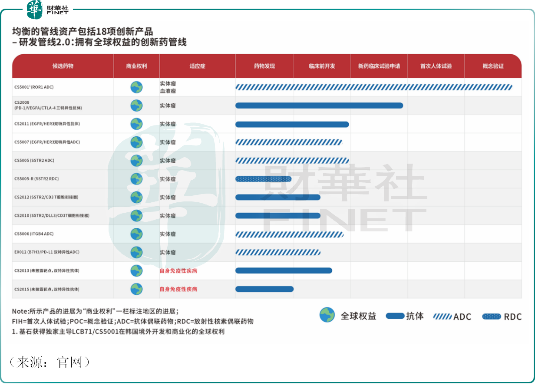Click the 新药临床试验申请 column header
Image resolution: width=535 pixels, height=392 pixels.
379,66
